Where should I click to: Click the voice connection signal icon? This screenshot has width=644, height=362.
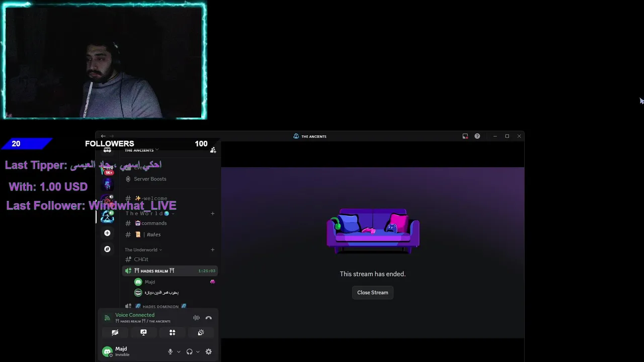coord(107,318)
